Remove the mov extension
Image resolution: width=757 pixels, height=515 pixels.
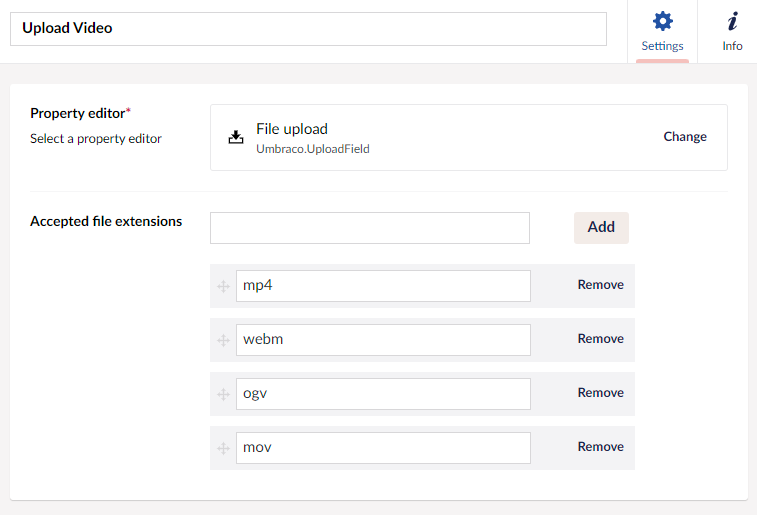600,447
